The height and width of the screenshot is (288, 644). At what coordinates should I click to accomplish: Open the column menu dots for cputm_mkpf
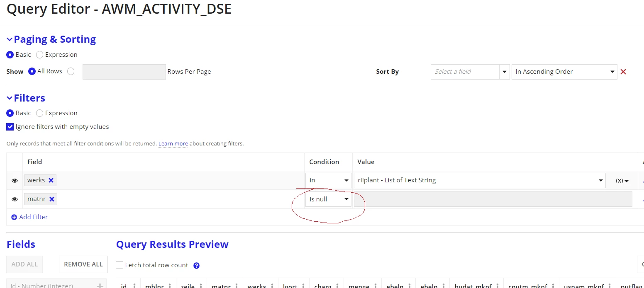tap(552, 286)
